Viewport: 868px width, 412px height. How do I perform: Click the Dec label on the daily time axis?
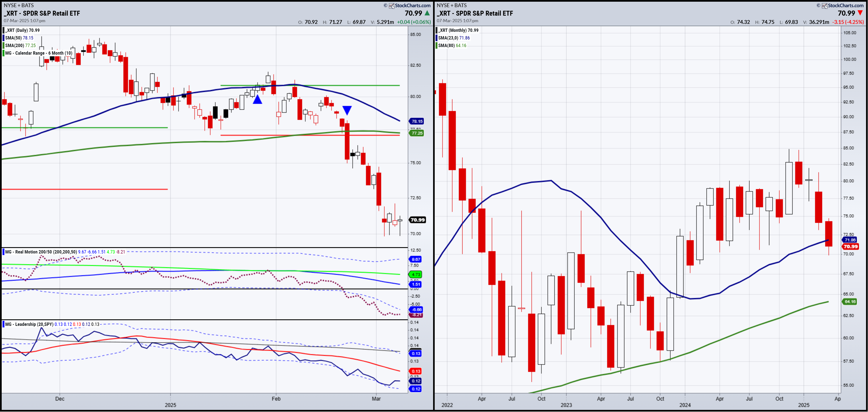tap(60, 399)
